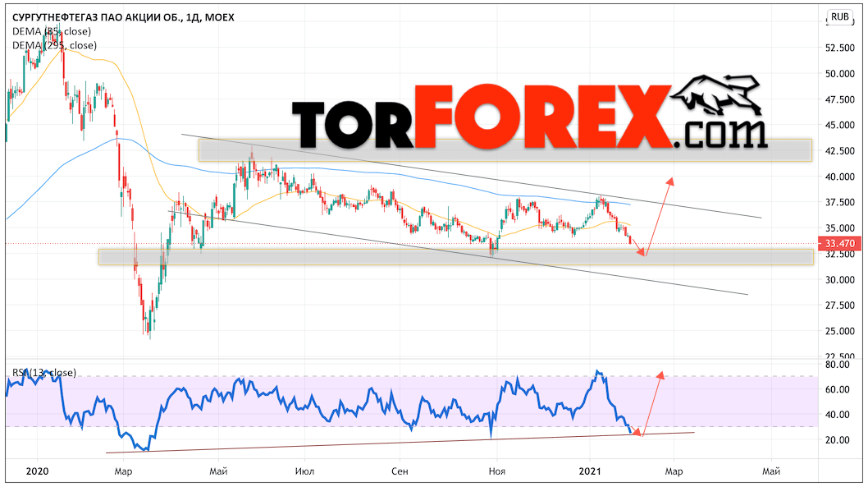
Task: Click the 35.000 price axis label
Action: pos(840,228)
